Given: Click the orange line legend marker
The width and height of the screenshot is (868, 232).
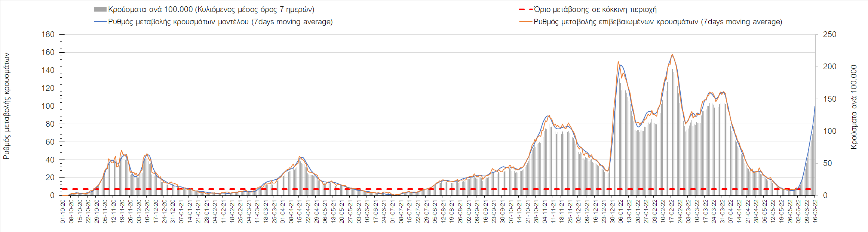Looking at the screenshot, I should [525, 22].
